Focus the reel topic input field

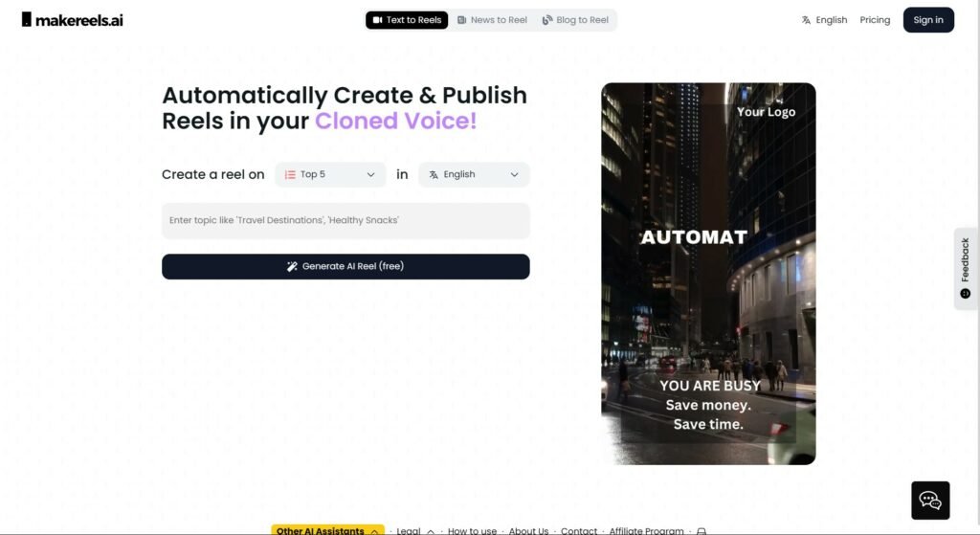[345, 220]
